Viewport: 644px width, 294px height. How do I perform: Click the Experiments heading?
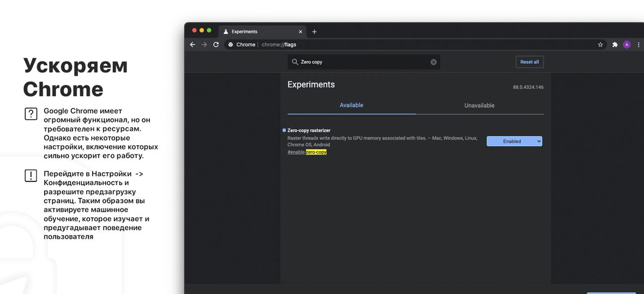point(311,85)
